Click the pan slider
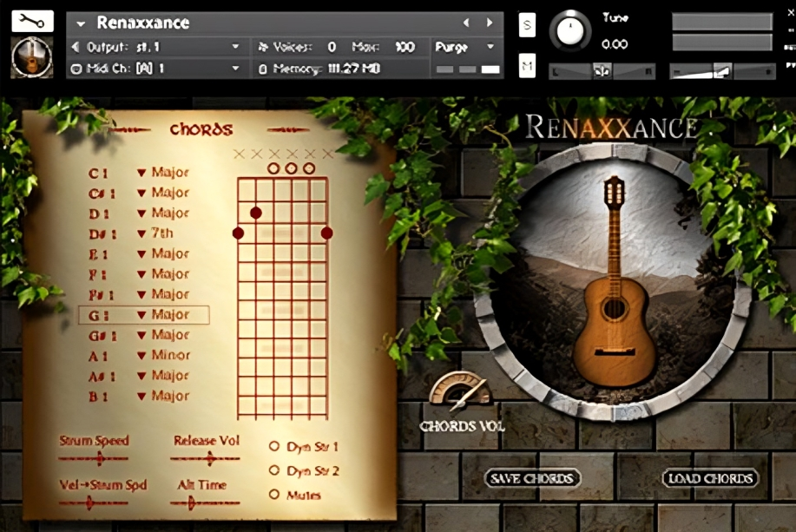796x532 pixels. 602,71
